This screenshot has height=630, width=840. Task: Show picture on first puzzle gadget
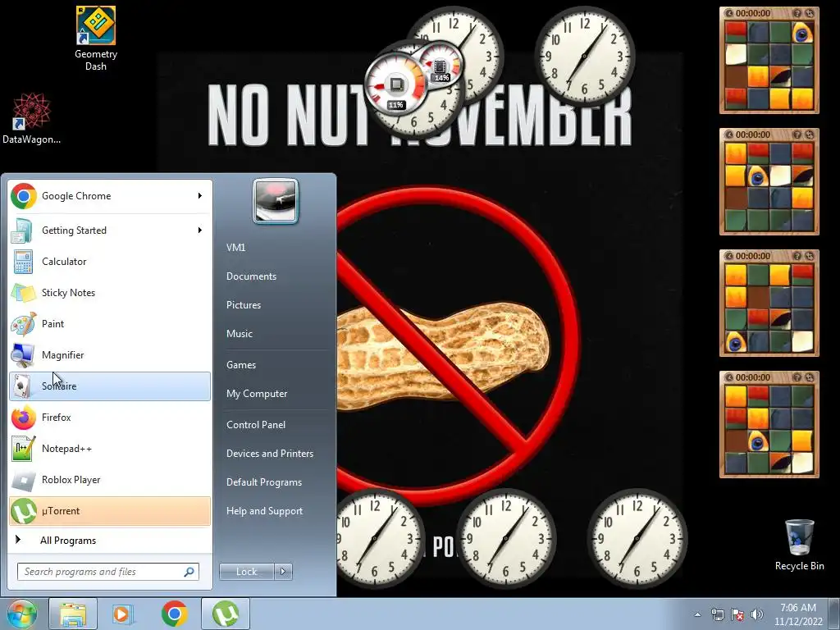(797, 13)
